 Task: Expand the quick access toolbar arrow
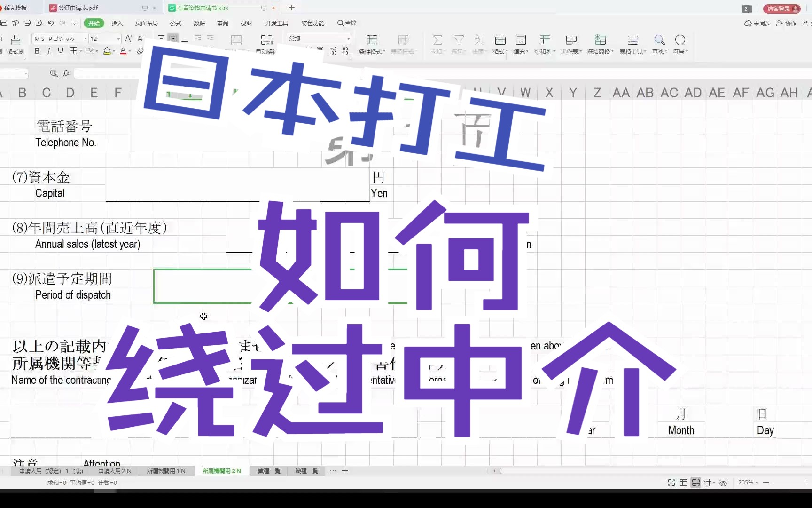pos(74,23)
